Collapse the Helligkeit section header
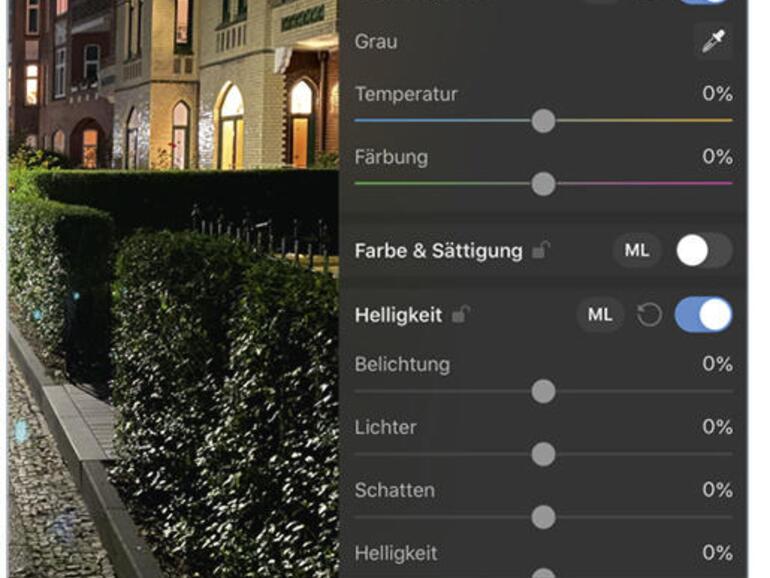This screenshot has height=578, width=770. coord(398,315)
